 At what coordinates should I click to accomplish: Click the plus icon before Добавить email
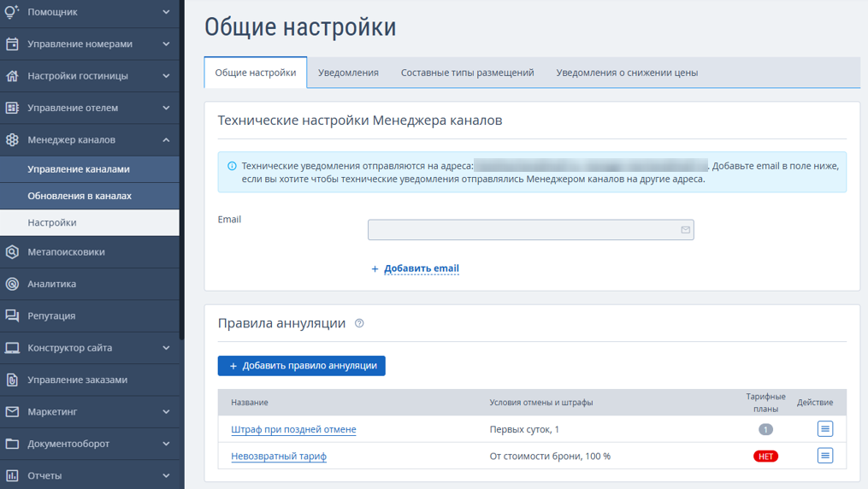click(375, 268)
